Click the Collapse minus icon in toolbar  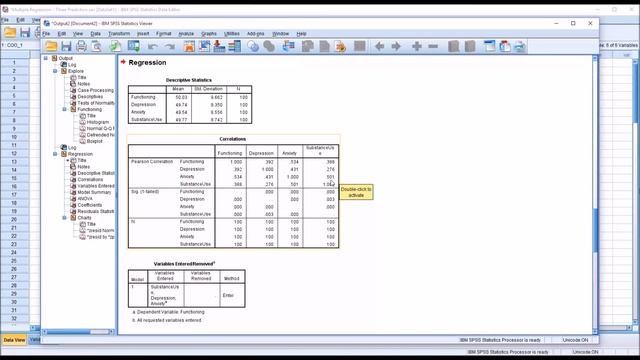tap(433, 46)
